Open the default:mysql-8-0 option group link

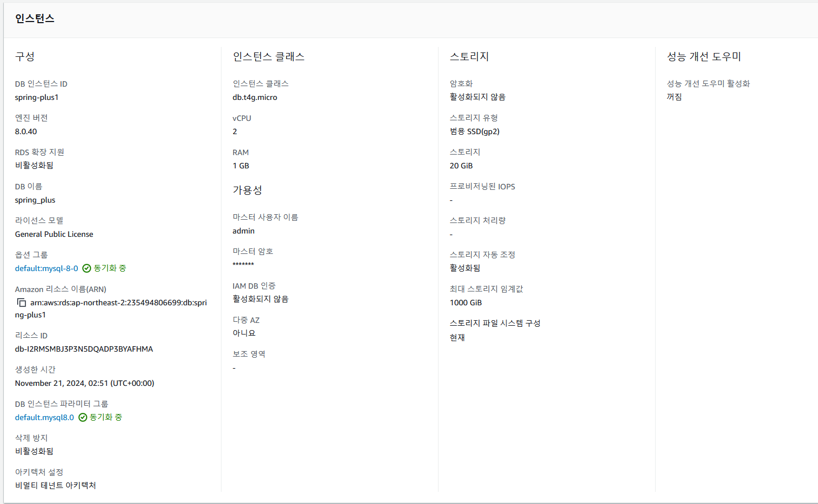46,268
